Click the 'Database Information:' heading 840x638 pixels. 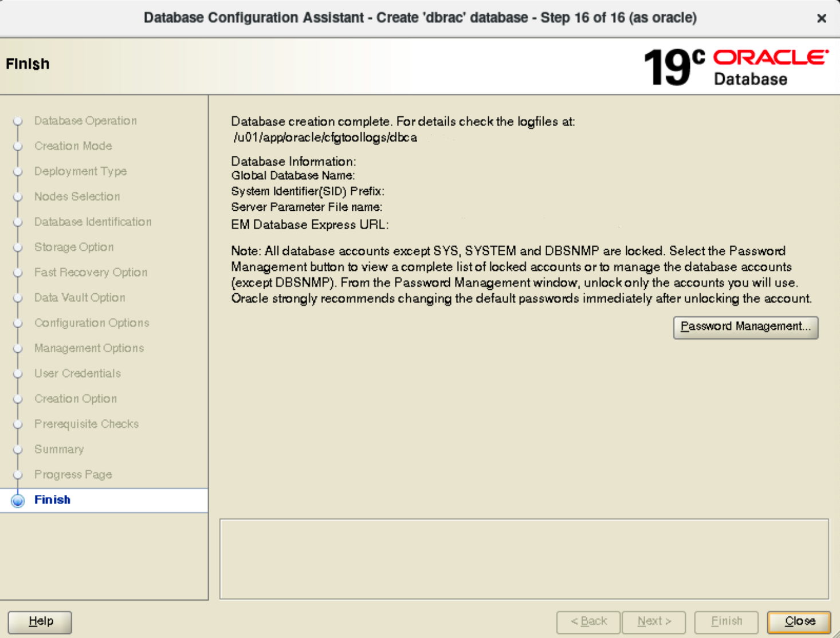click(x=293, y=162)
